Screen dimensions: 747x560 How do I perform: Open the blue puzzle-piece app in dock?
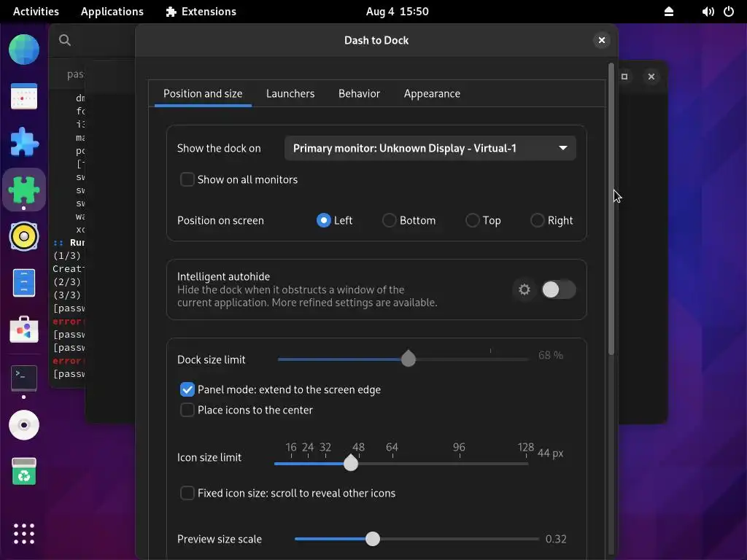[x=24, y=142]
